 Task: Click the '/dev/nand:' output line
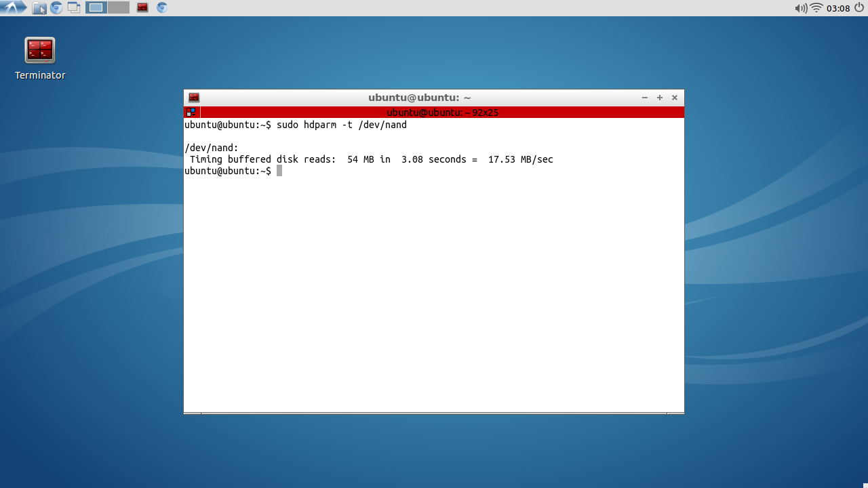(212, 148)
